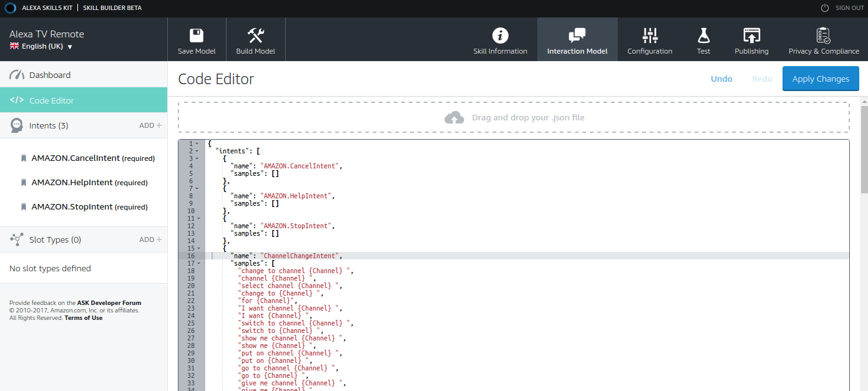Open AMAZON.HelpIntent in intents list

pos(89,183)
